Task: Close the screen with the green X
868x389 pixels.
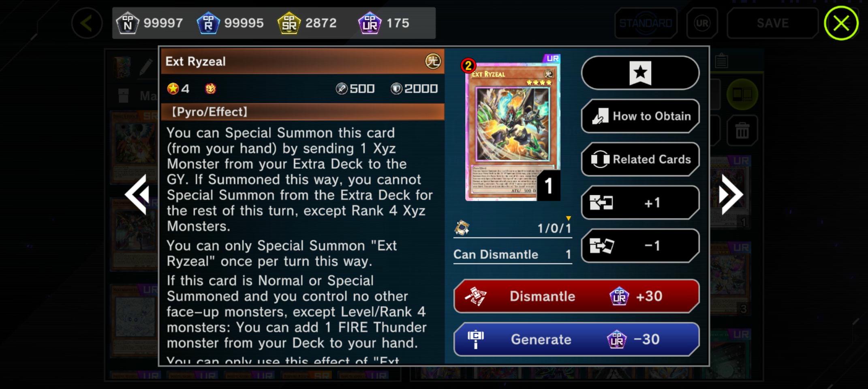Action: point(841,23)
